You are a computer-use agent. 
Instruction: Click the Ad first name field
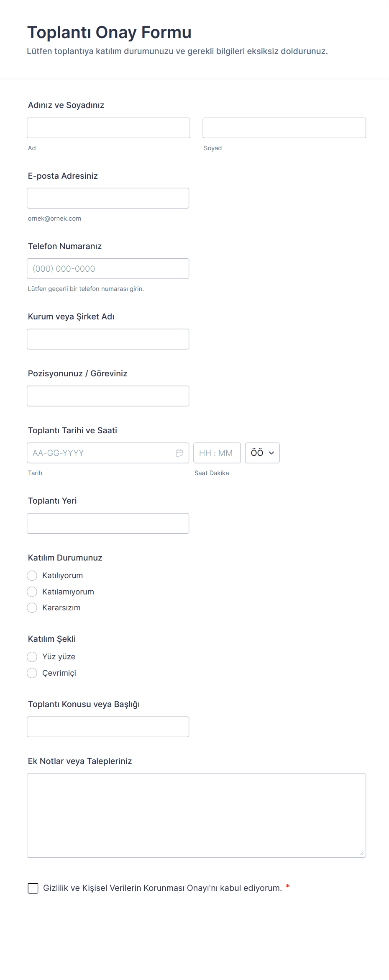[108, 128]
